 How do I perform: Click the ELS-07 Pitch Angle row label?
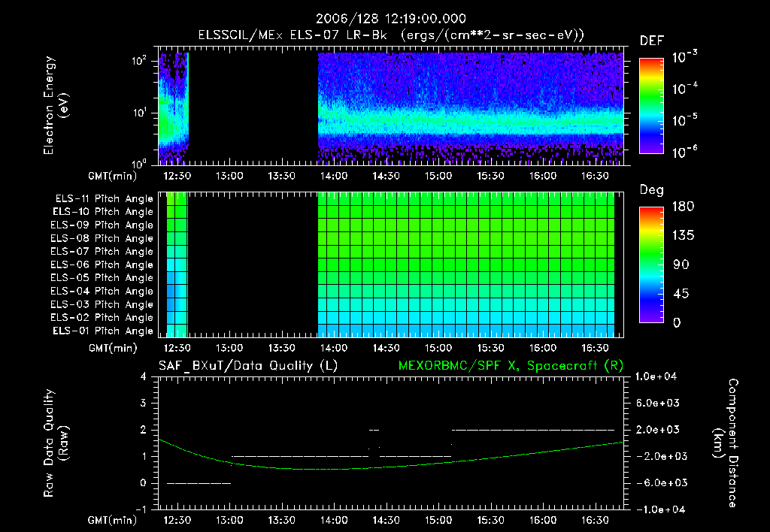(x=102, y=251)
